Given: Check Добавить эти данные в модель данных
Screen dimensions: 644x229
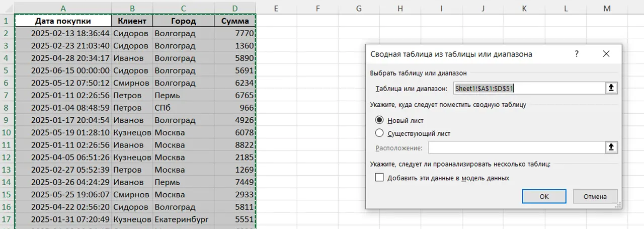Looking at the screenshot, I should 379,177.
